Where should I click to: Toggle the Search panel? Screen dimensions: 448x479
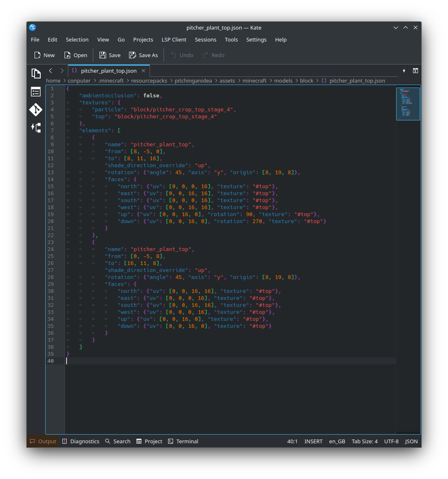(118, 442)
